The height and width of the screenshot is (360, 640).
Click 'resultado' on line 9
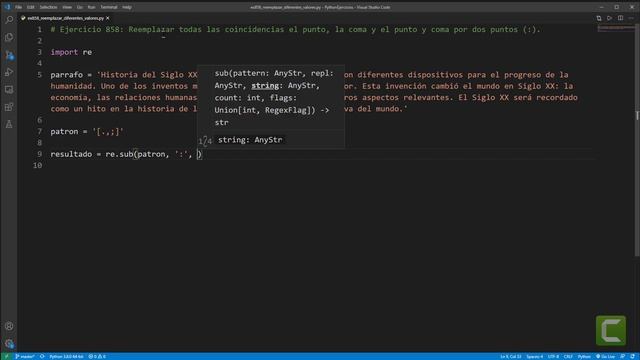tap(71, 154)
